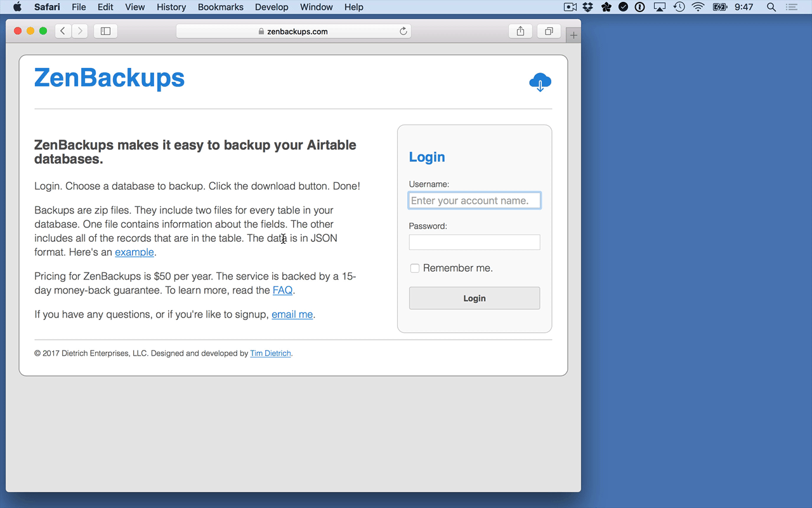Click the 9:47 menu bar clock

tap(744, 7)
